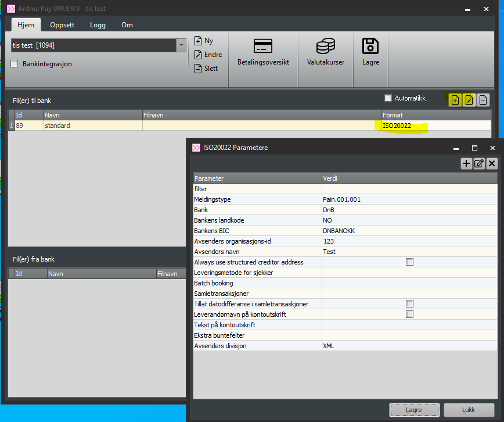The image size is (504, 422).
Task: Click the Lukk button
Action: (x=468, y=410)
